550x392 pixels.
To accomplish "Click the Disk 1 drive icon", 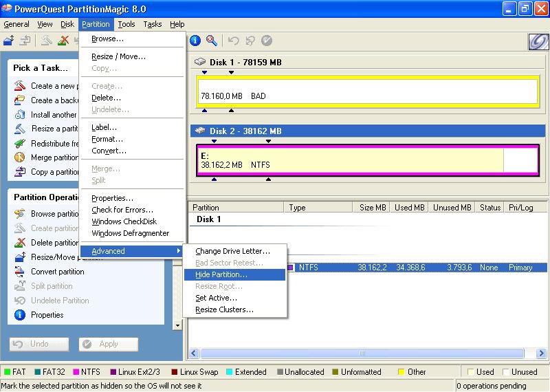I will click(x=200, y=62).
